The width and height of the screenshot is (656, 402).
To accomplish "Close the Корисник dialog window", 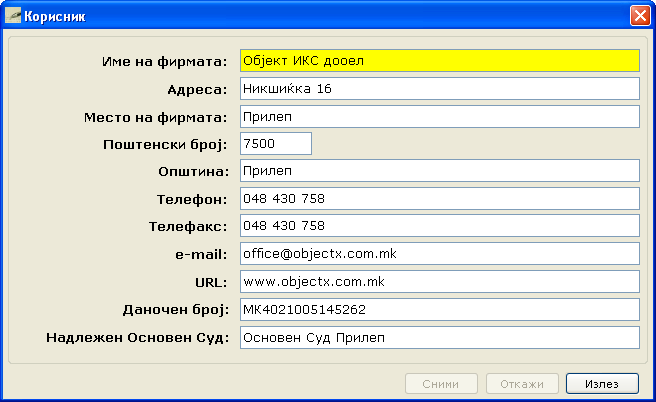I will (639, 16).
